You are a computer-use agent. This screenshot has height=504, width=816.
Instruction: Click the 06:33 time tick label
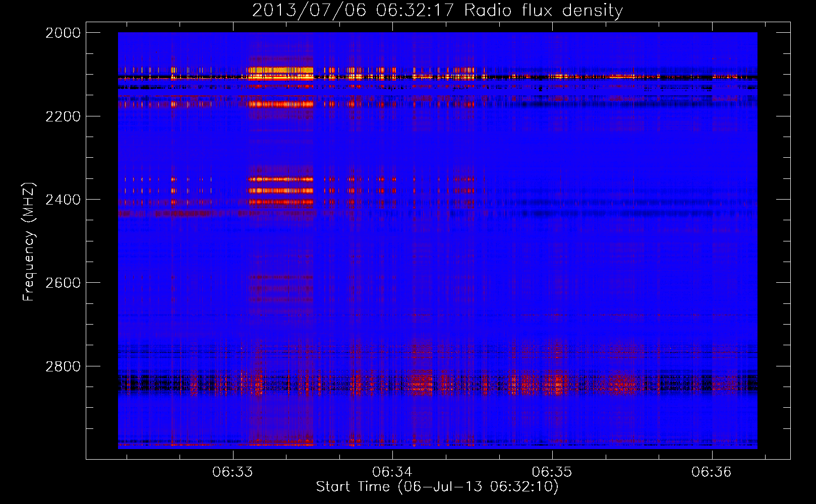[232, 472]
